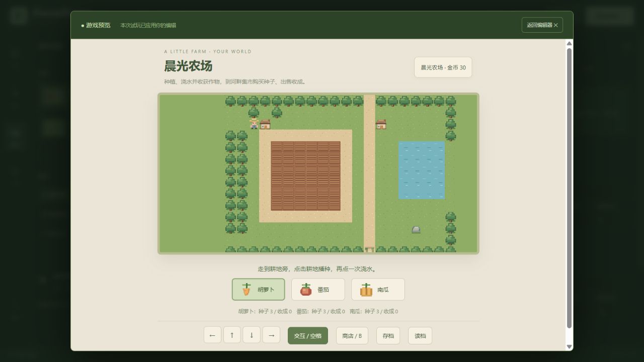Click the seed inventory status line
The height and width of the screenshot is (362, 644).
coord(318,311)
